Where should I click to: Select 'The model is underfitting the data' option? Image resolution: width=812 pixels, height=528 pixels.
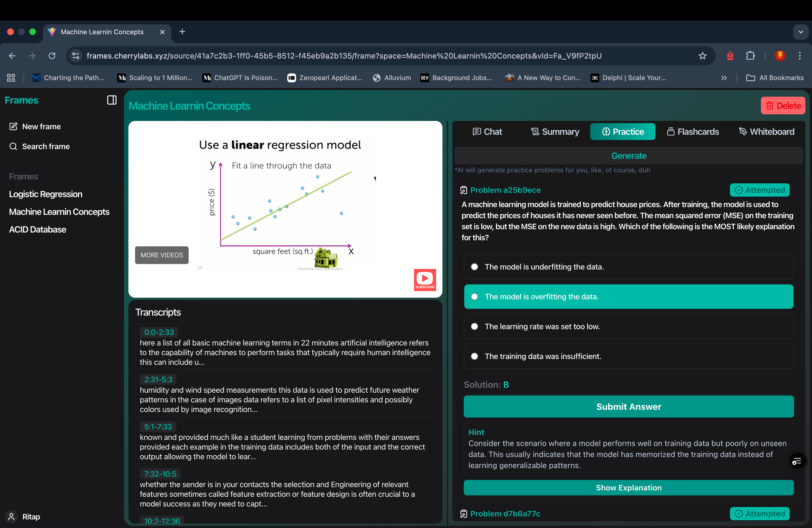[474, 267]
